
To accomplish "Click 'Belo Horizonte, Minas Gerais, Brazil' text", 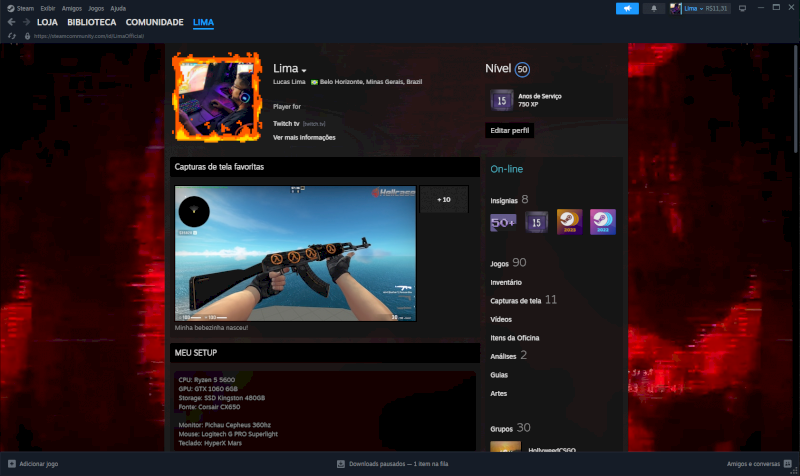I will 371,82.
